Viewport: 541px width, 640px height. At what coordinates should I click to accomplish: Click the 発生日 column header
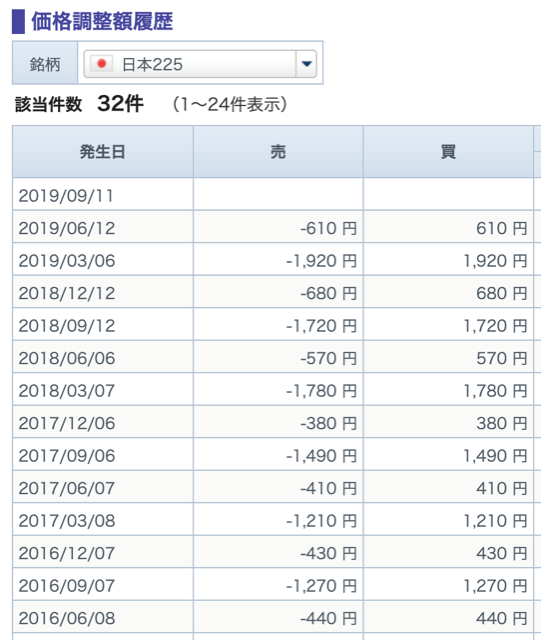[102, 152]
